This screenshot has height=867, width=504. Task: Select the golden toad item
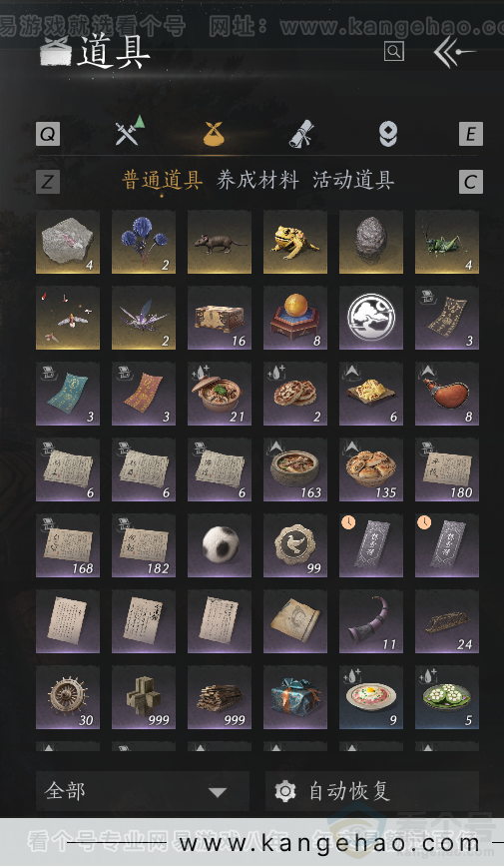coord(295,242)
